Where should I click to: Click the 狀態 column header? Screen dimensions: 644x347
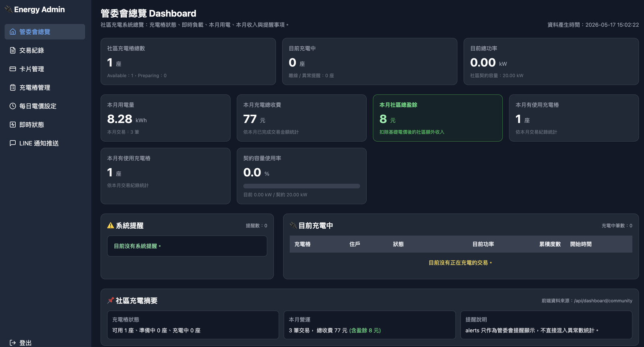coord(398,244)
